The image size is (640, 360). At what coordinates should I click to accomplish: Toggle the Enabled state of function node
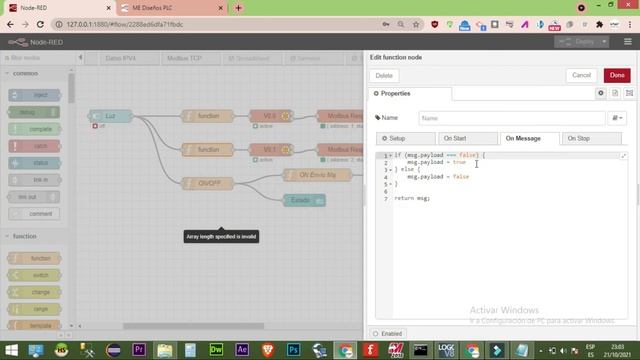pos(388,333)
